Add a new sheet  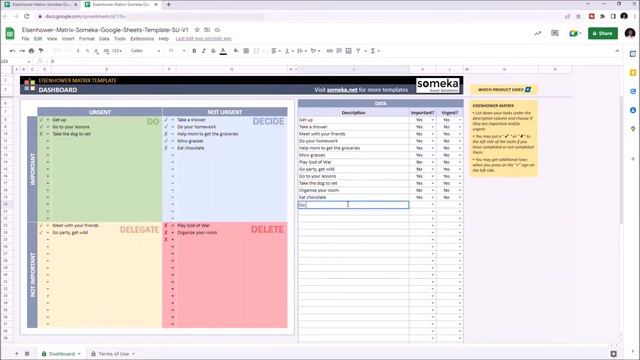[x=17, y=353]
